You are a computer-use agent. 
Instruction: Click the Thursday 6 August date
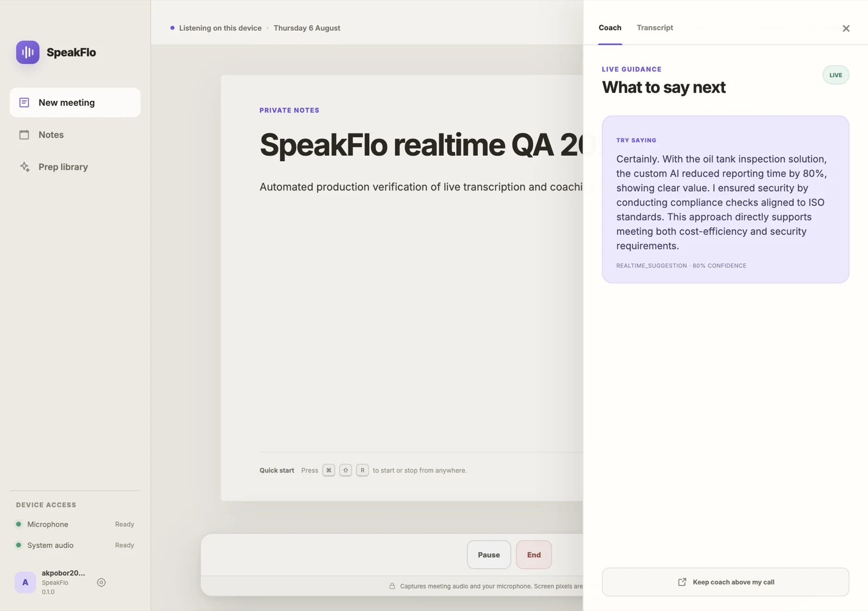pyautogui.click(x=307, y=28)
